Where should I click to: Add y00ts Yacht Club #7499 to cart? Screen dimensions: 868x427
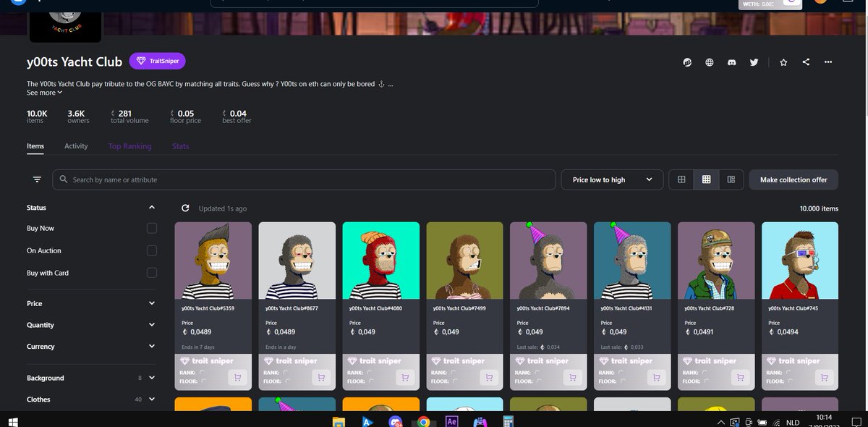(488, 377)
